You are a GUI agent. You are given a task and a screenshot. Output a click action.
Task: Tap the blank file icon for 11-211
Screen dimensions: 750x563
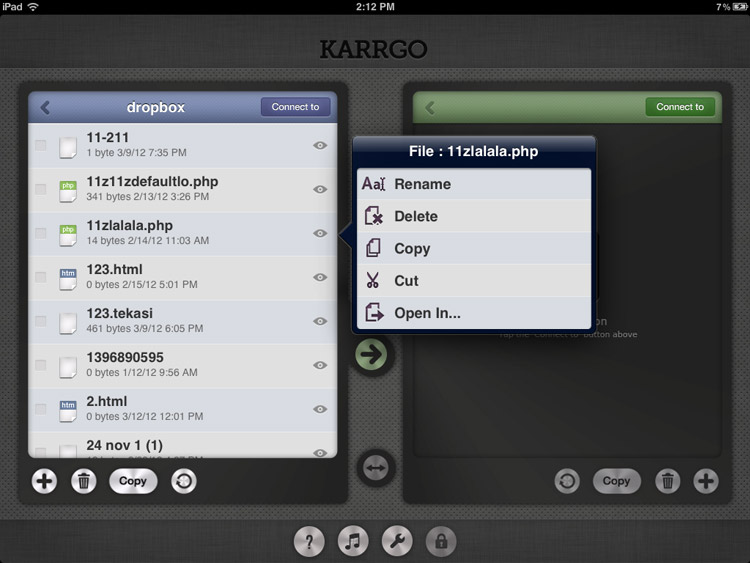coord(67,147)
